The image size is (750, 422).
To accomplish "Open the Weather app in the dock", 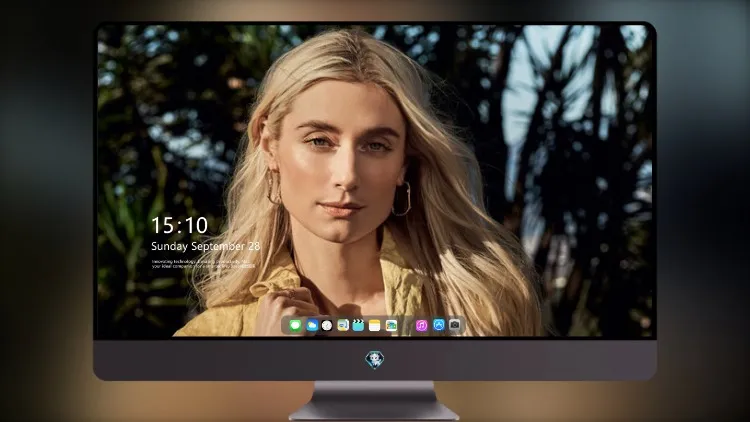I will 312,326.
